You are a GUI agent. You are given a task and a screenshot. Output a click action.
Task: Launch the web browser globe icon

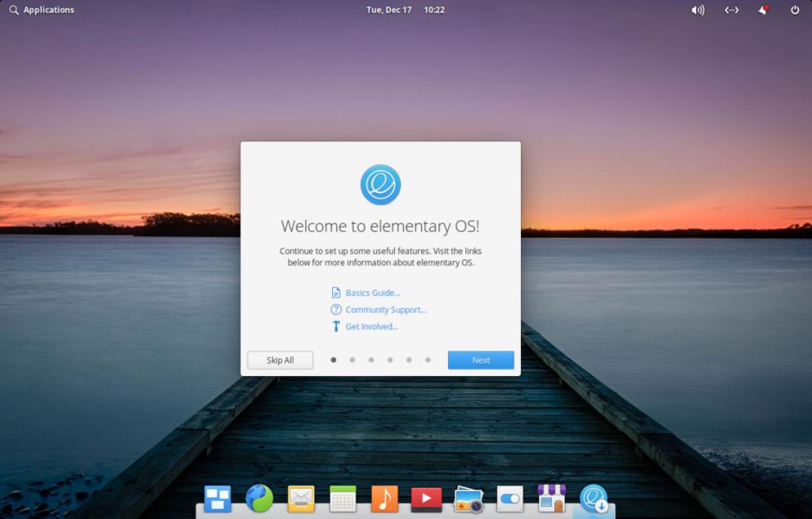259,498
